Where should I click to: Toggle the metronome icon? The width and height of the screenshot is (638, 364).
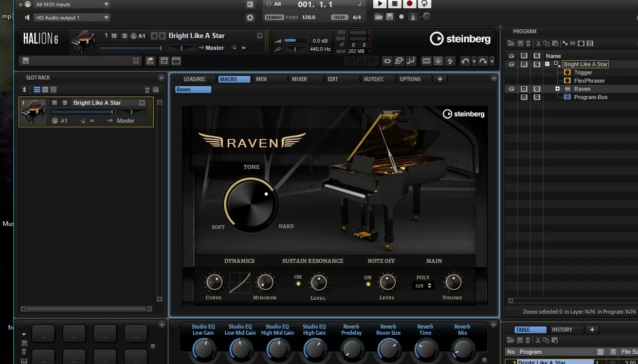tap(413, 17)
